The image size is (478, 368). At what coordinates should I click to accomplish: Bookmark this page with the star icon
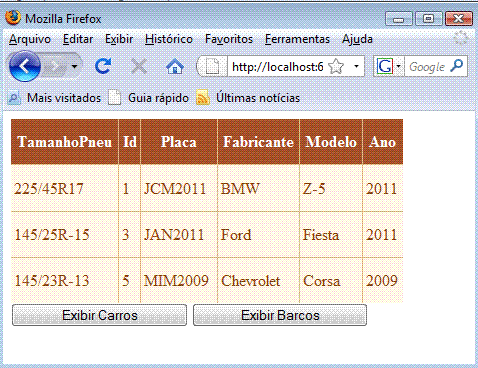click(x=336, y=67)
